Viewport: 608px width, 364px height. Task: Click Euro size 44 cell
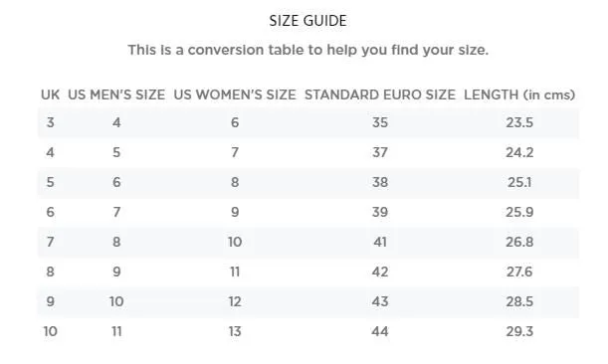[x=380, y=332]
